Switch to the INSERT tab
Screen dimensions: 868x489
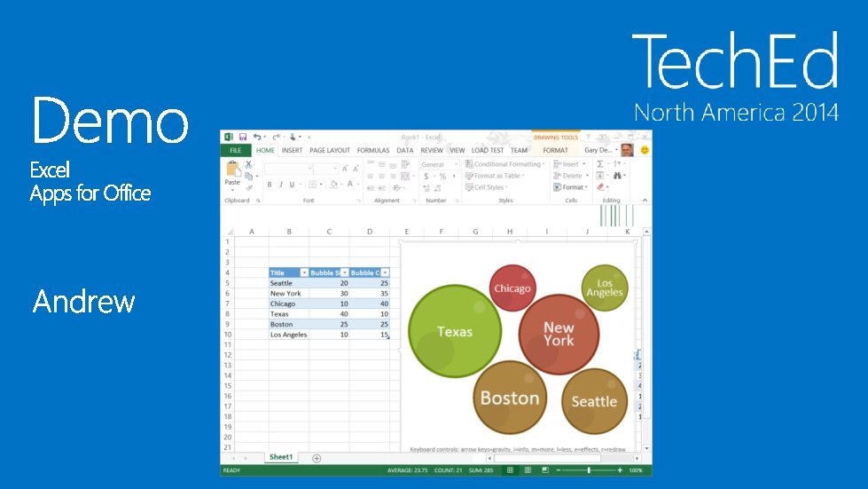point(292,150)
